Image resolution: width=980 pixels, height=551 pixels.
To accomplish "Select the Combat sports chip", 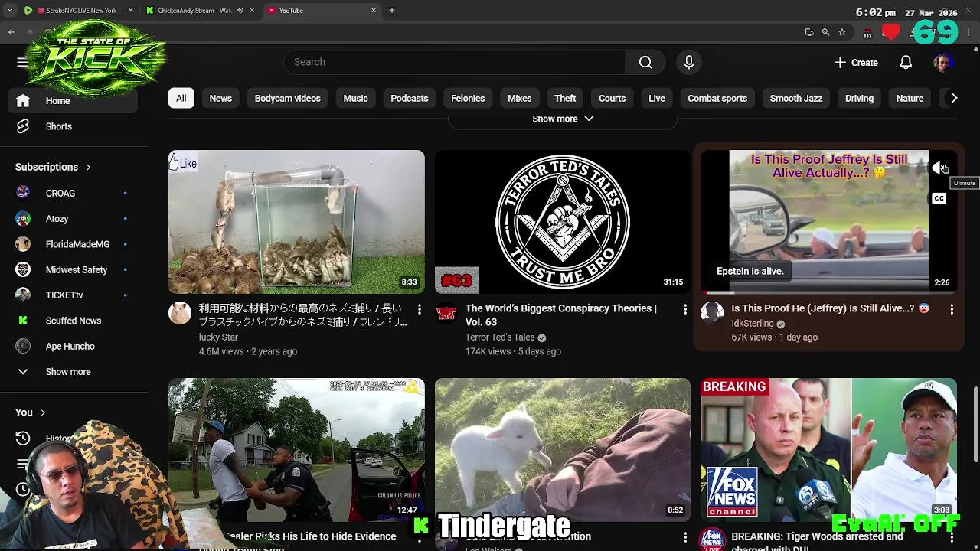I will 717,98.
